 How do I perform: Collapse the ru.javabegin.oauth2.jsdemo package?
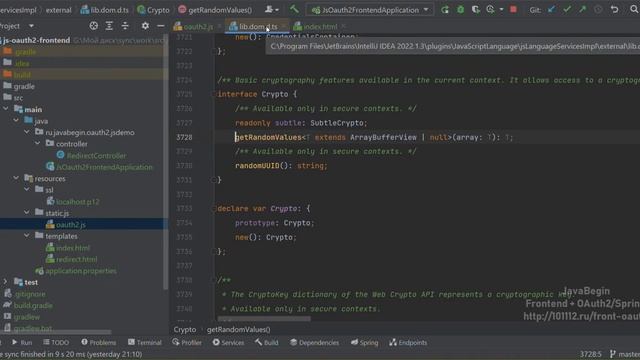click(x=27, y=132)
